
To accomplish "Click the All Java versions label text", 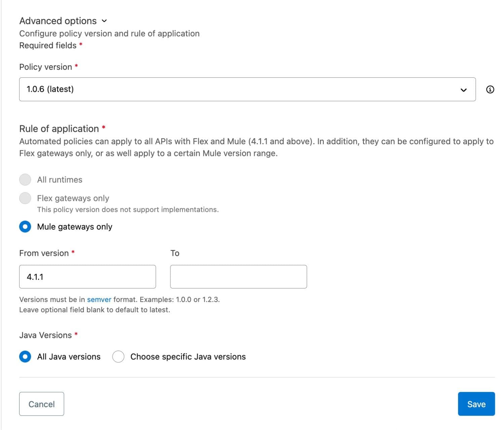I will 68,356.
